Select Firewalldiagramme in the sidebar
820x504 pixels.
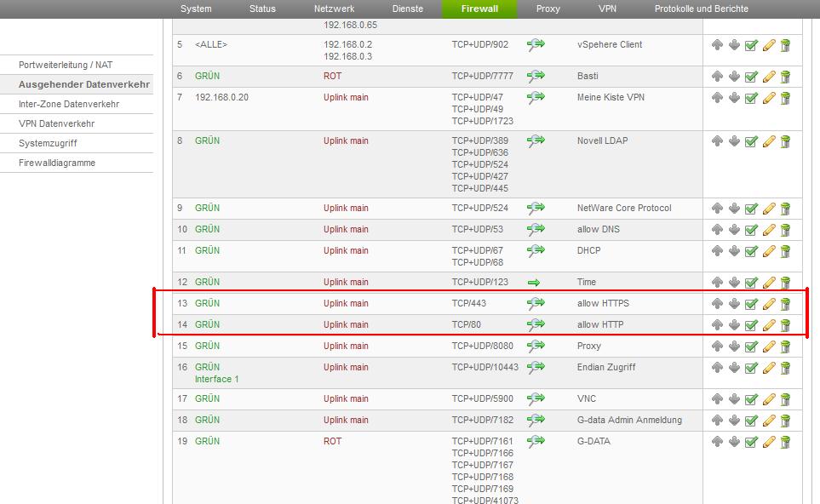57,163
